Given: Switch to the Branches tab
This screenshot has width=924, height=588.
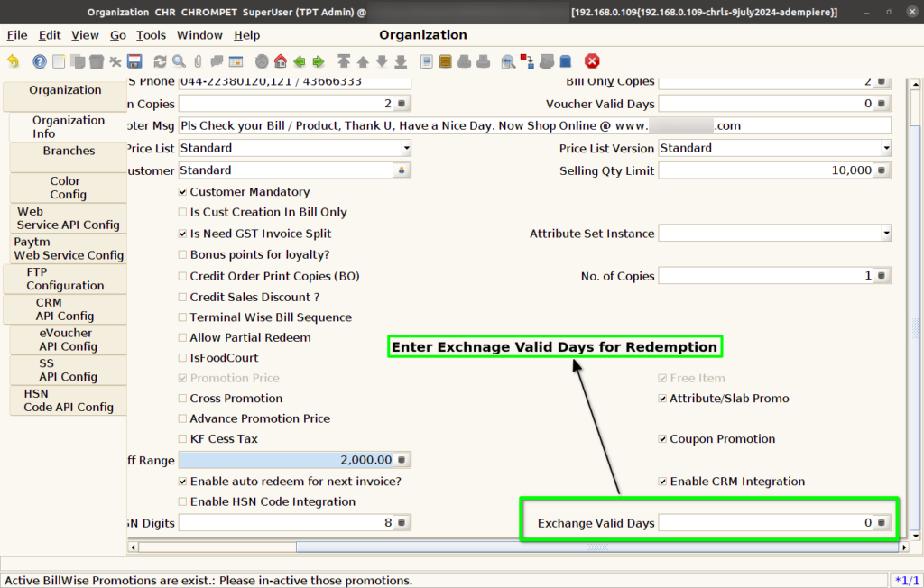Looking at the screenshot, I should click(69, 157).
